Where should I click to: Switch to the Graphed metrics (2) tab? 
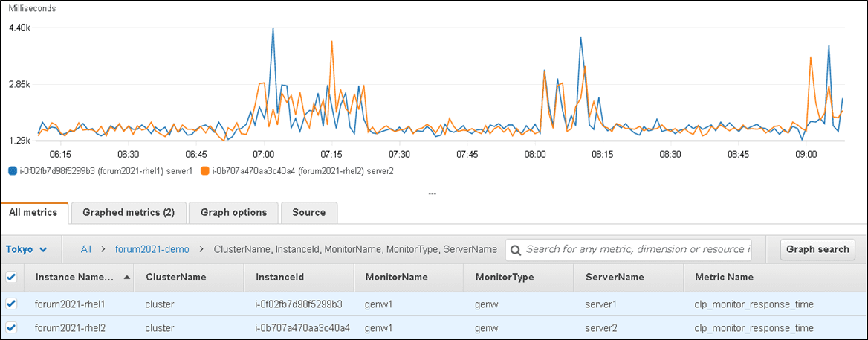point(129,212)
